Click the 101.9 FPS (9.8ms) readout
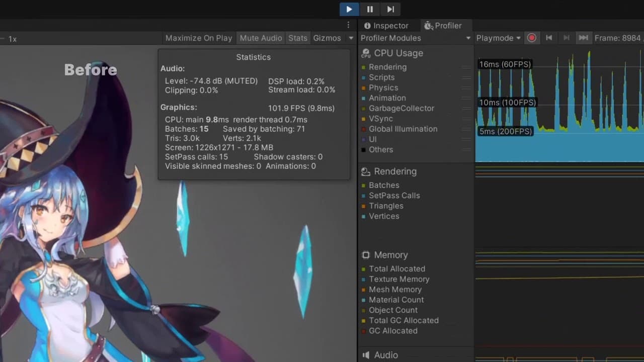Screen dimensions: 644x362 pos(301,108)
